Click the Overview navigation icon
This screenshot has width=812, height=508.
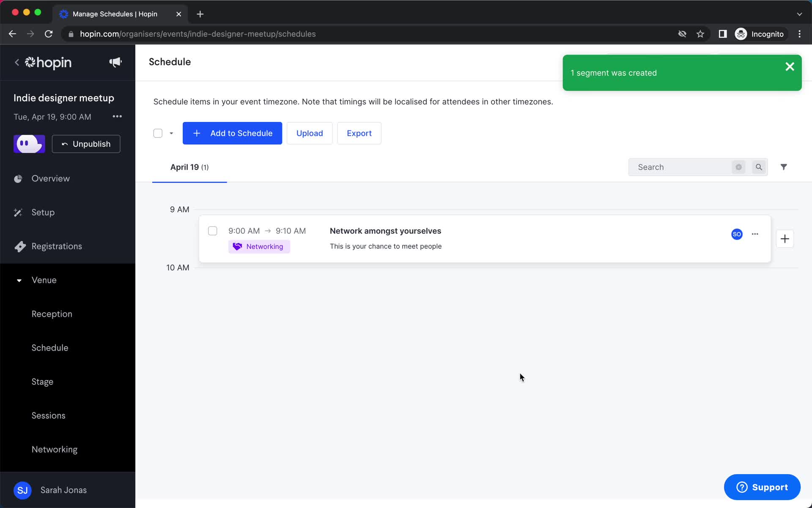[x=17, y=179]
